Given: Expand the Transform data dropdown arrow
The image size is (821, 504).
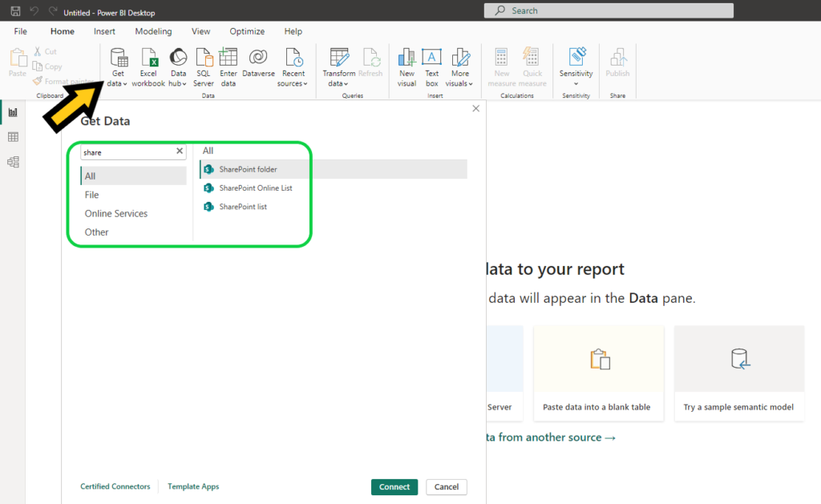Looking at the screenshot, I should point(346,84).
